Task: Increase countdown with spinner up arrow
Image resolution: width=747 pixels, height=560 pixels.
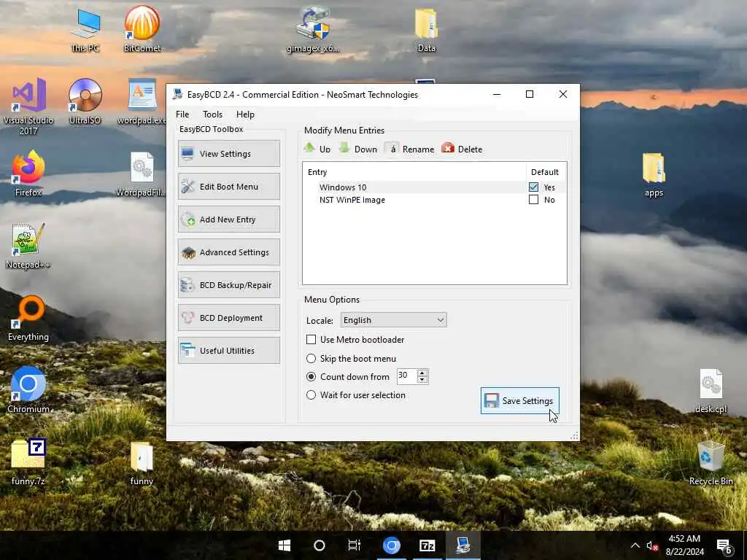Action: (x=422, y=373)
